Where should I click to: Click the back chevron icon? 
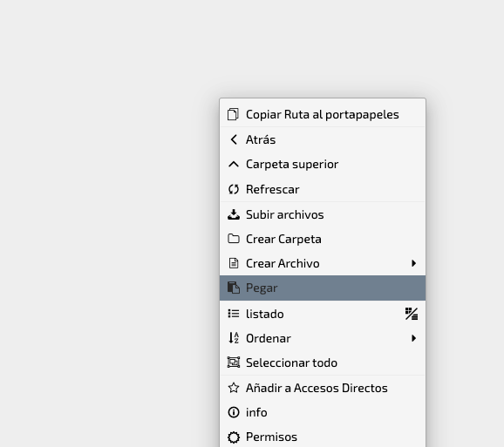234,139
